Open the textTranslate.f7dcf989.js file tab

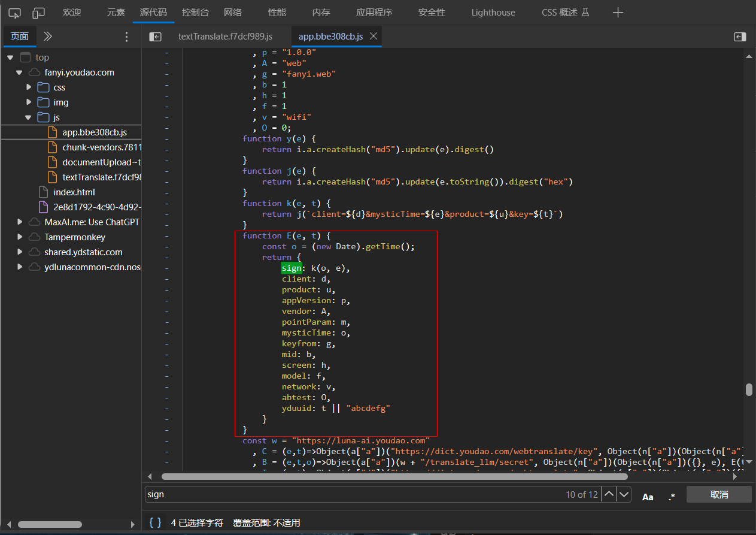click(x=225, y=37)
